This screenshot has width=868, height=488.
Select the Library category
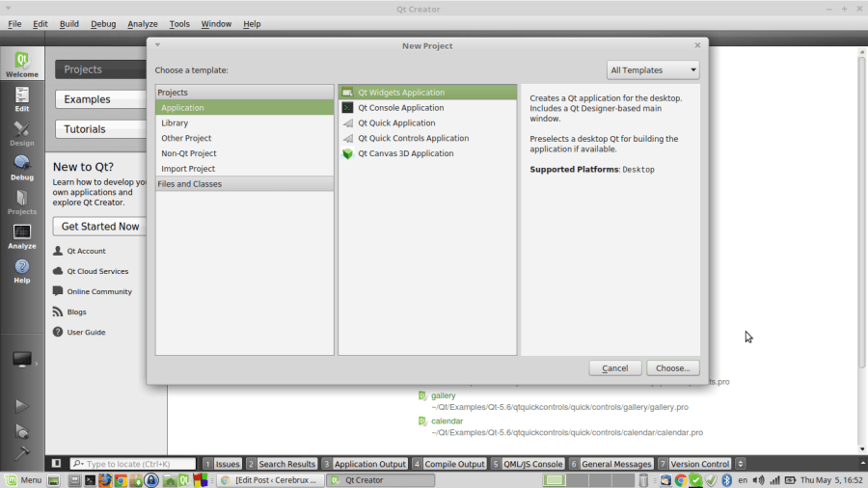click(x=245, y=122)
